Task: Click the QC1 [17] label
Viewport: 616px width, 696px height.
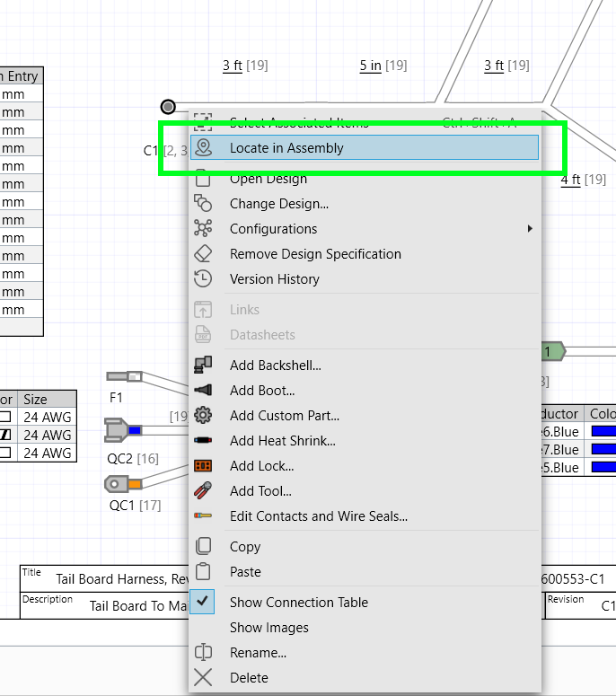Action: (x=135, y=505)
